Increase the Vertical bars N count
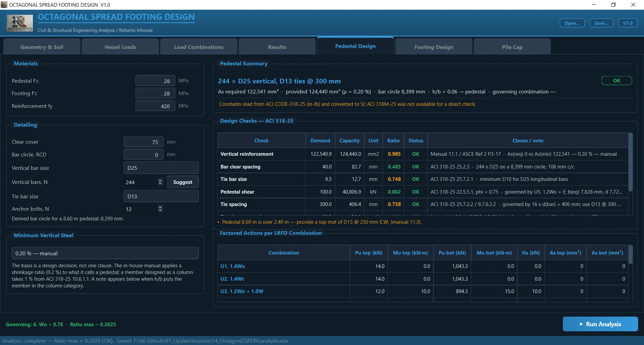 (160, 180)
